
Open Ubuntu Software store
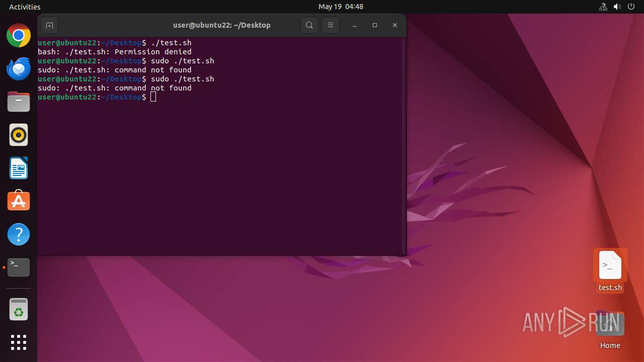click(19, 201)
